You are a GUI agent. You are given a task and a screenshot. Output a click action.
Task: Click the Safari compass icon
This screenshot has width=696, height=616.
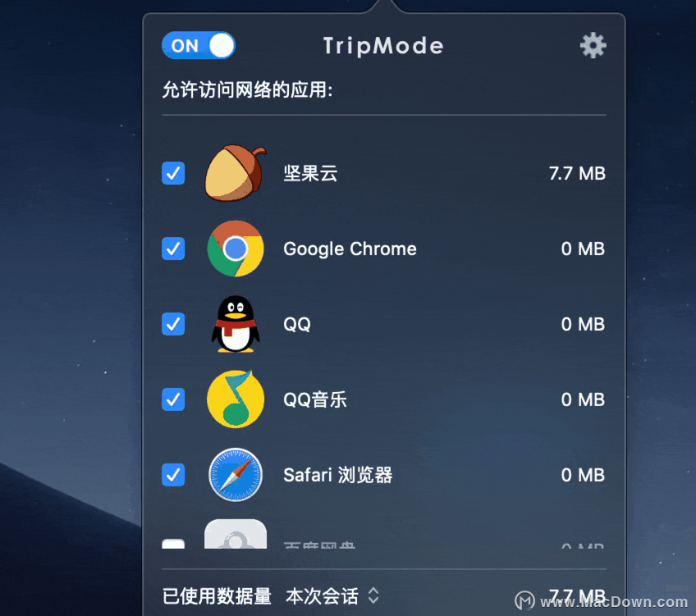236,475
